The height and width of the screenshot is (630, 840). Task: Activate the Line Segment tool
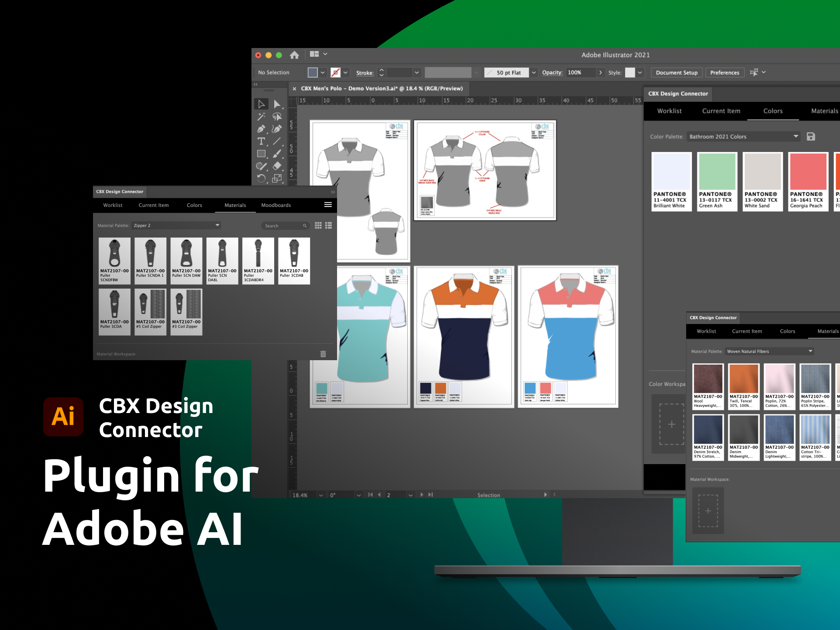coord(277,141)
